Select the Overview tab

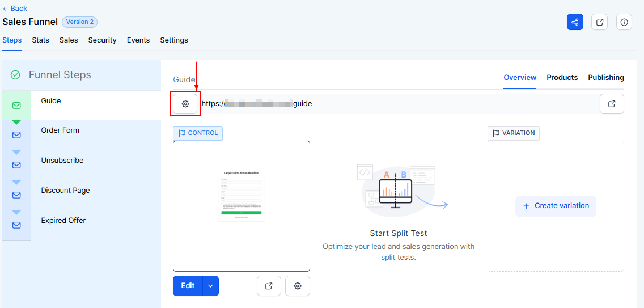pyautogui.click(x=520, y=77)
